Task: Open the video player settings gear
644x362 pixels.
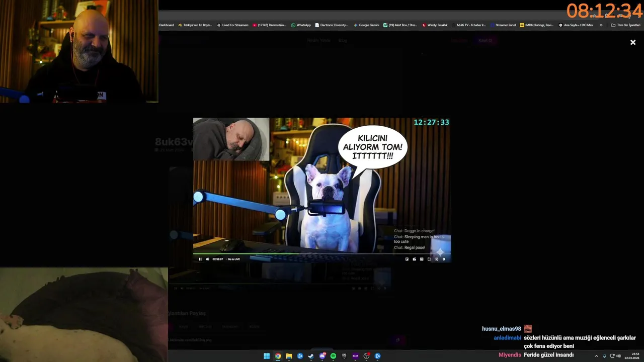Action: point(444,259)
